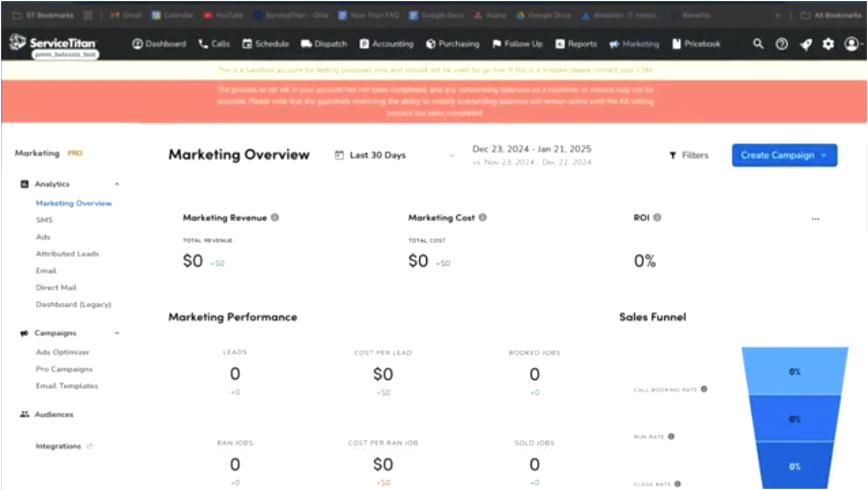The width and height of the screenshot is (868, 490).
Task: Open the YouTube bookmark
Action: (x=223, y=15)
